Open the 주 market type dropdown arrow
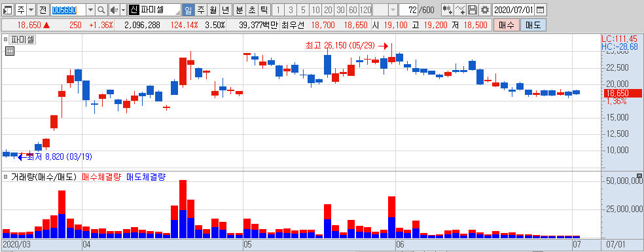This screenshot has width=644, height=252. pyautogui.click(x=31, y=9)
